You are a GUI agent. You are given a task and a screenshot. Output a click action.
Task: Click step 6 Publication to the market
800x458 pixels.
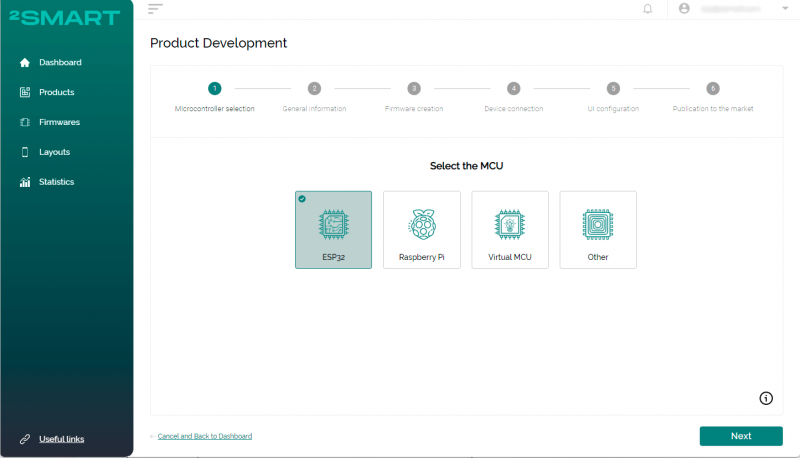(713, 89)
